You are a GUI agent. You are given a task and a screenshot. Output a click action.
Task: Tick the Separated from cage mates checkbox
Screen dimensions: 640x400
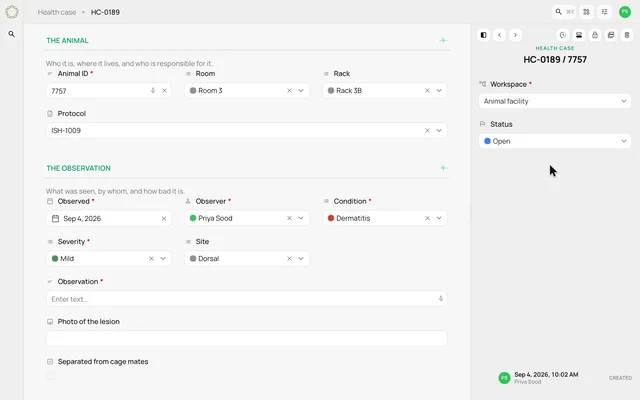coord(50,375)
